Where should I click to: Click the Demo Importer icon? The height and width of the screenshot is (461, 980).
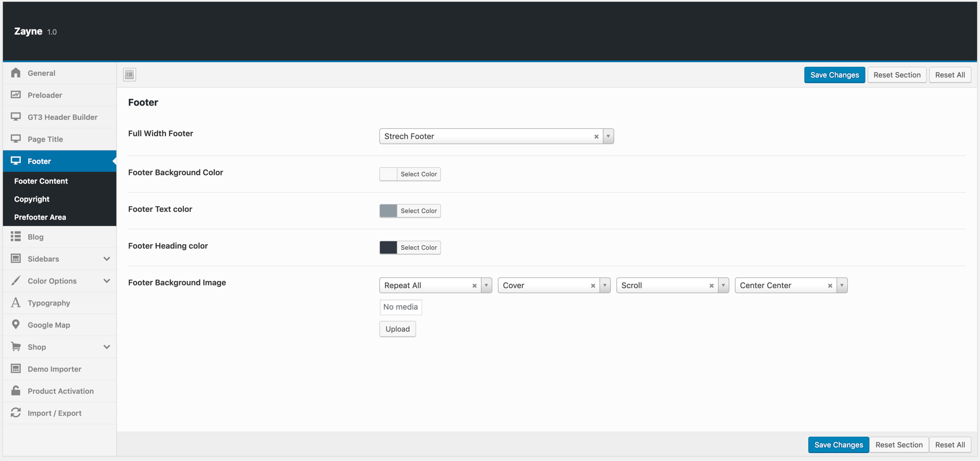coord(16,369)
